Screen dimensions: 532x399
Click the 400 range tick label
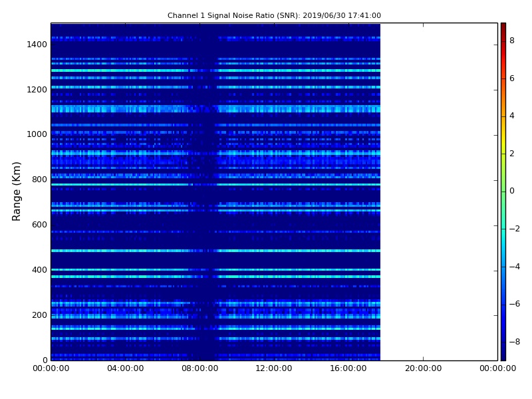[x=39, y=270]
